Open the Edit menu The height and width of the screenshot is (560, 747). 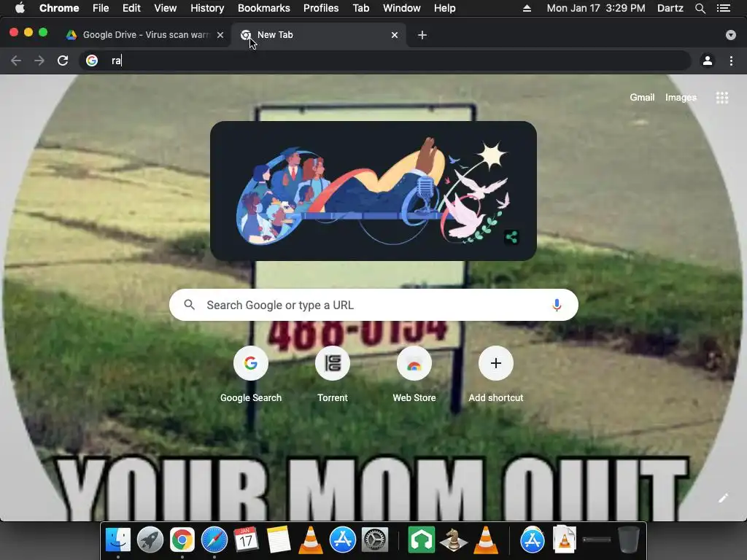click(131, 8)
